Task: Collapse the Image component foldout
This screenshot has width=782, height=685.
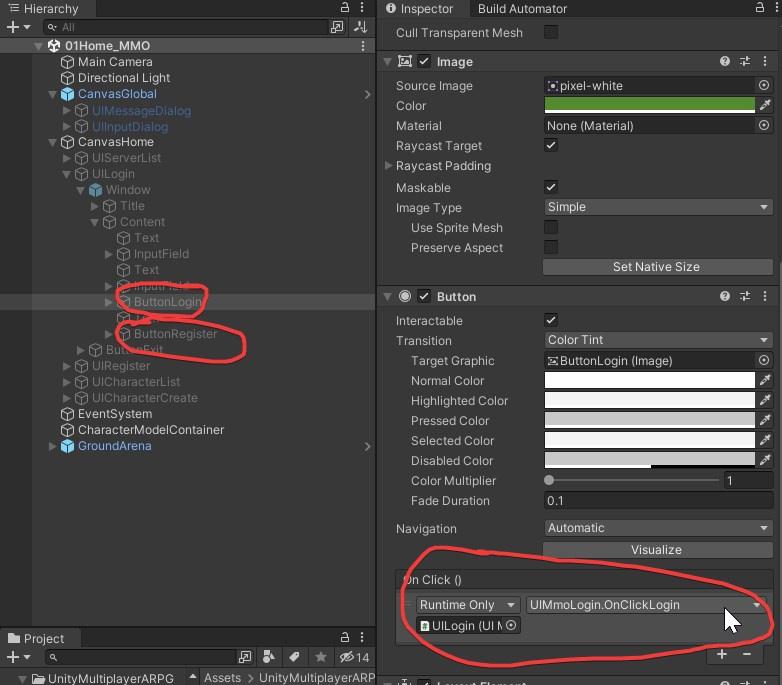Action: [x=388, y=61]
